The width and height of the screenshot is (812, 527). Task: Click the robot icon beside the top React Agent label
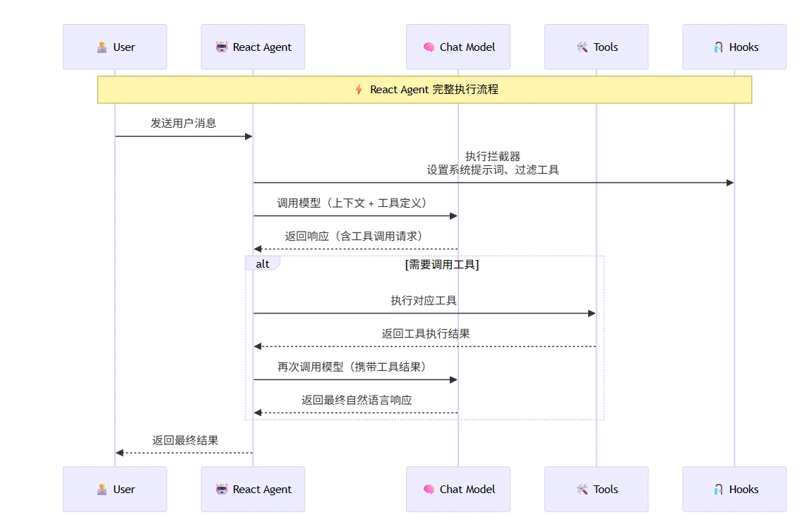[x=222, y=47]
